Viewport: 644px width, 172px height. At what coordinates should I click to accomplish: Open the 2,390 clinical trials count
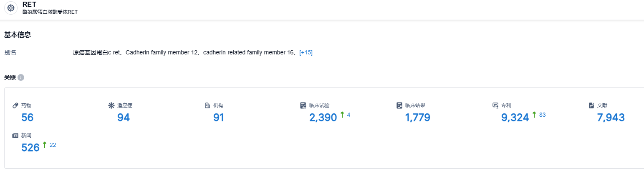point(323,118)
